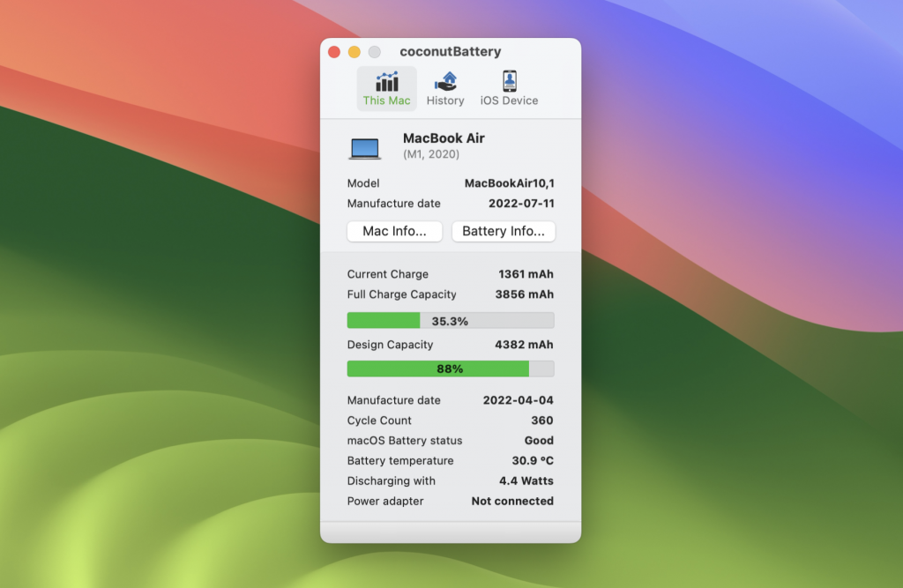Image resolution: width=903 pixels, height=588 pixels.
Task: Click the 'macOS Battery status' label
Action: pyautogui.click(x=404, y=441)
